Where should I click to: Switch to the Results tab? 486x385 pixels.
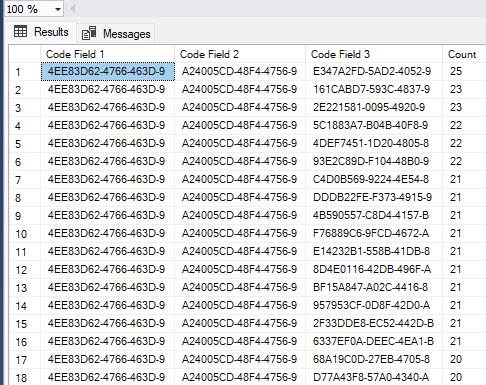(x=41, y=32)
